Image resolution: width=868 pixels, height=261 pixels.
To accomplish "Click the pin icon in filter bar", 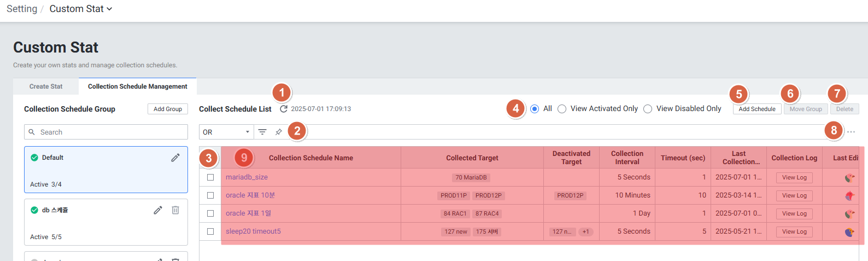I will click(279, 132).
